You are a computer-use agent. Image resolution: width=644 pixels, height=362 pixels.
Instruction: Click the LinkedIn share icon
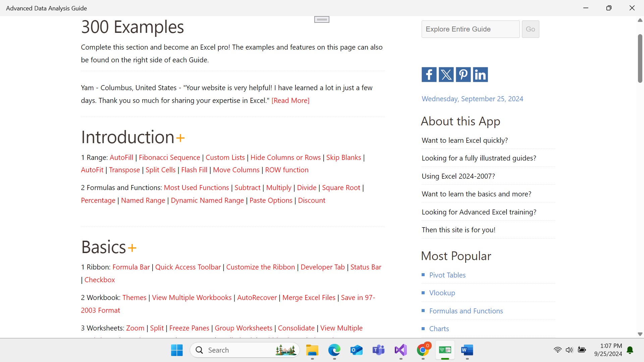(480, 74)
